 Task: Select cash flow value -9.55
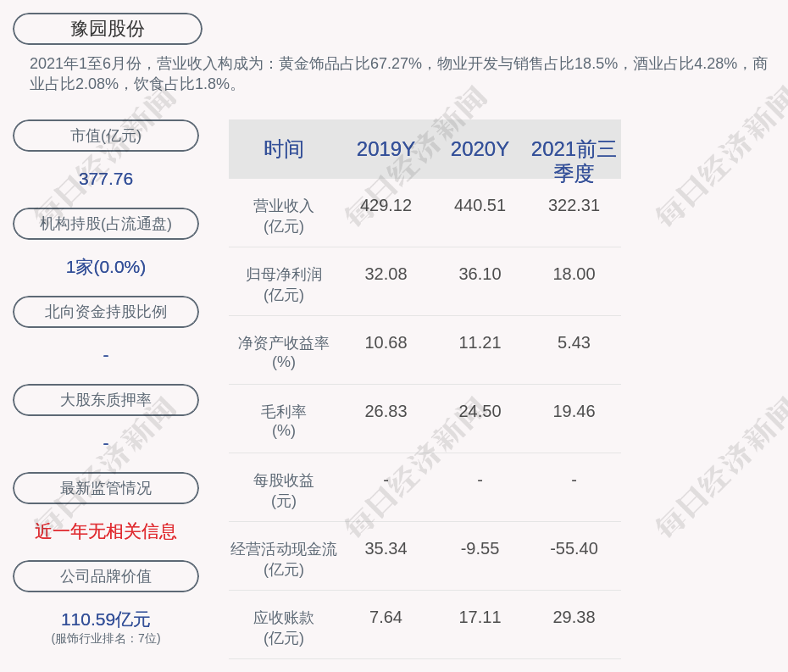point(480,548)
